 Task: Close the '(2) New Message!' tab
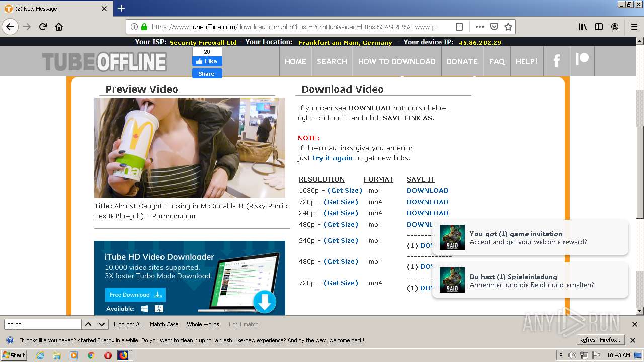(x=104, y=9)
